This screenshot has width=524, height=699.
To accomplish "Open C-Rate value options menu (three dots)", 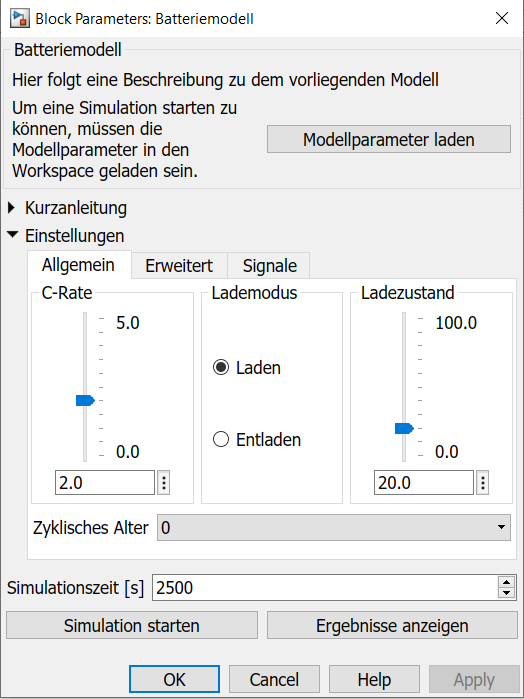I will tap(164, 482).
